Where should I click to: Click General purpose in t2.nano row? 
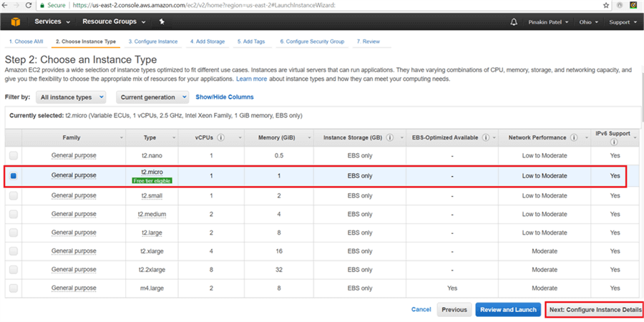74,156
